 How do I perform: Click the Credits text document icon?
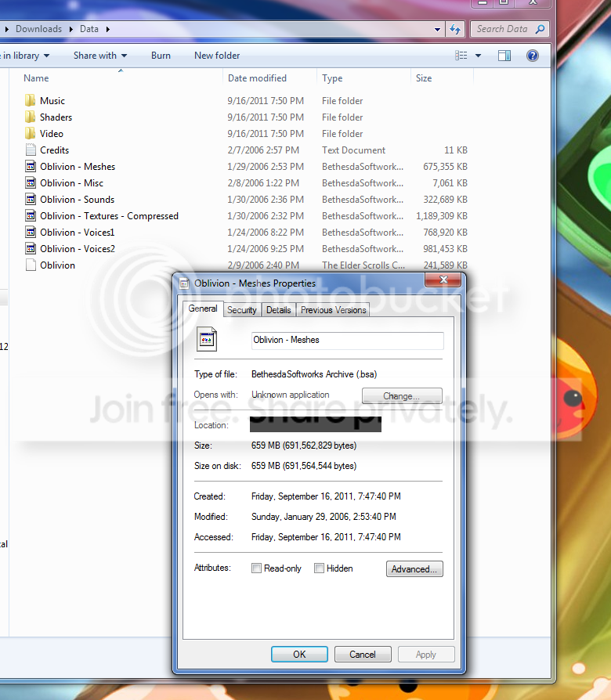click(x=31, y=150)
